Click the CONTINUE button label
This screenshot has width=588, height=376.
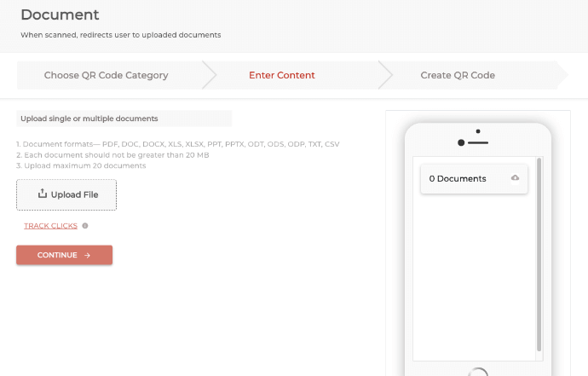click(57, 255)
